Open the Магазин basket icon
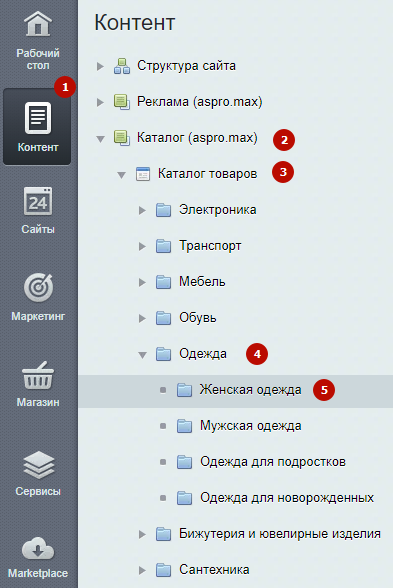Screen dimensions: 393x588 (x=38, y=375)
